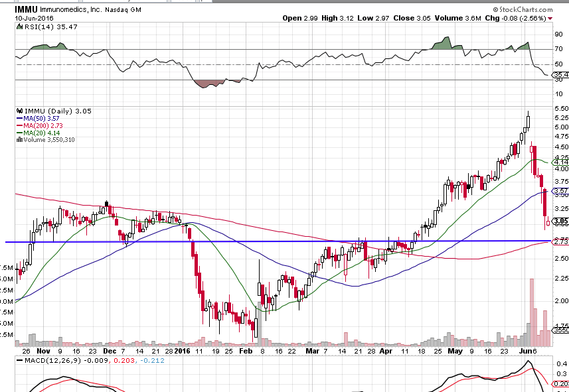
Task: Click the tallest June volume bar
Action: click(x=532, y=312)
